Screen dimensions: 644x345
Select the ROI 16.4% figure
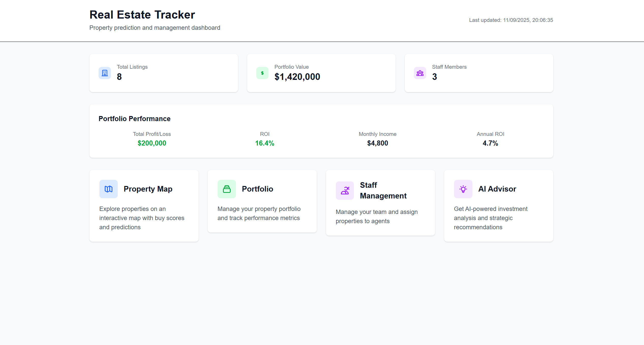(x=265, y=143)
